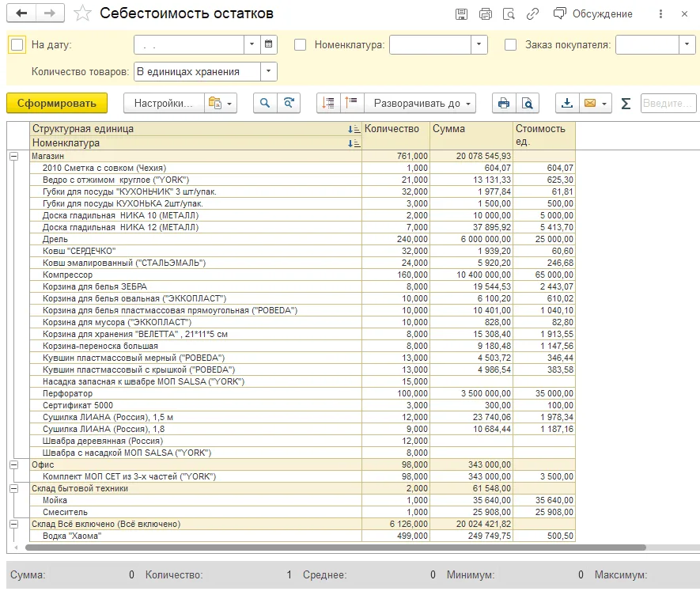This screenshot has width=700, height=595.
Task: Enable the На дату checkbox
Action: click(17, 44)
